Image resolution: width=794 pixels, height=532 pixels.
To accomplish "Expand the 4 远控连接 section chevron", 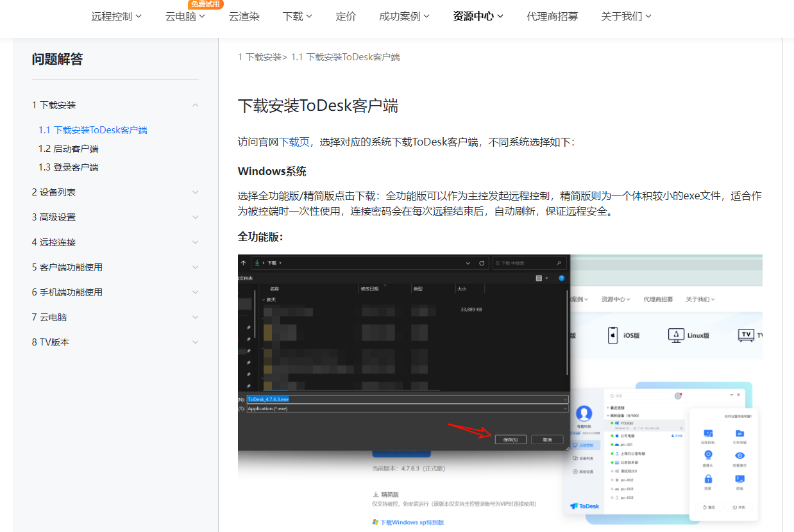I will (196, 242).
